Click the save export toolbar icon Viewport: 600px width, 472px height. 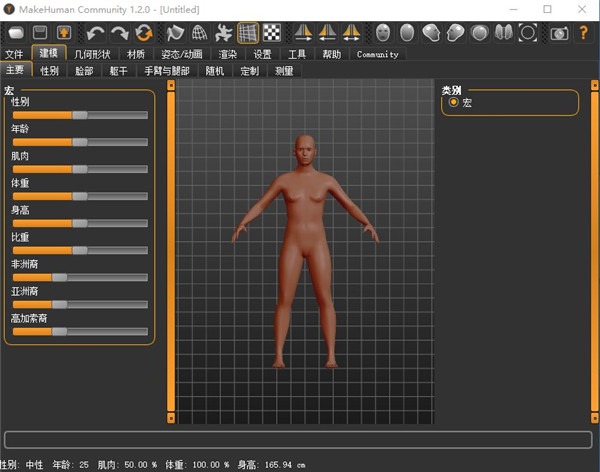63,33
